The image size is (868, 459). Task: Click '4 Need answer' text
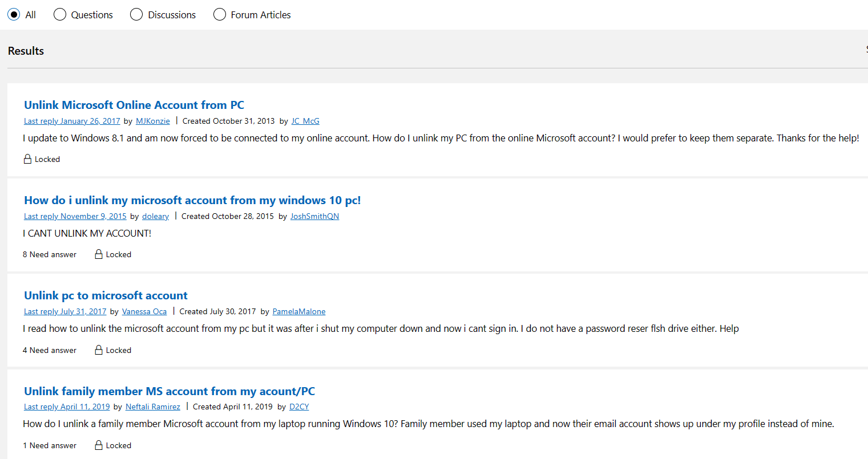[x=50, y=350]
